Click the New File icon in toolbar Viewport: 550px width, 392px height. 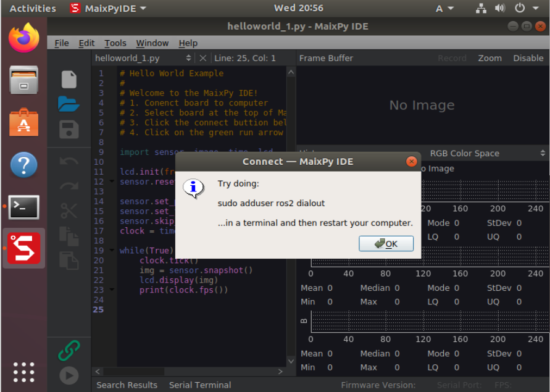tap(69, 79)
